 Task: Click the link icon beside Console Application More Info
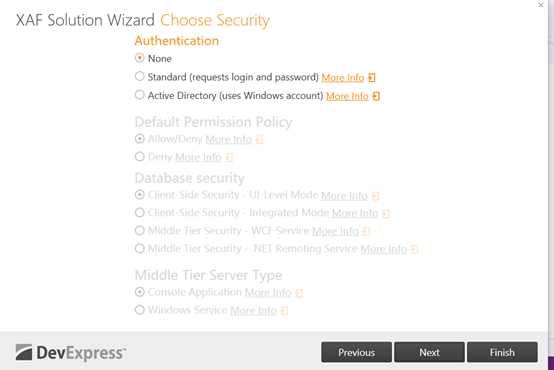tap(299, 293)
